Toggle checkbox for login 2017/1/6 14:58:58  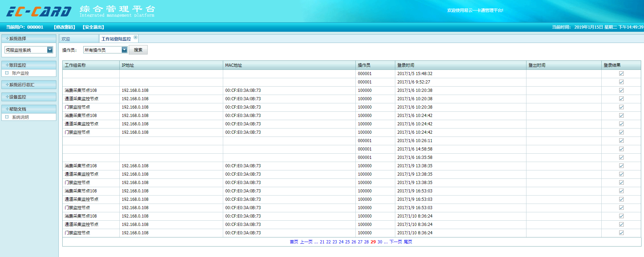click(621, 149)
